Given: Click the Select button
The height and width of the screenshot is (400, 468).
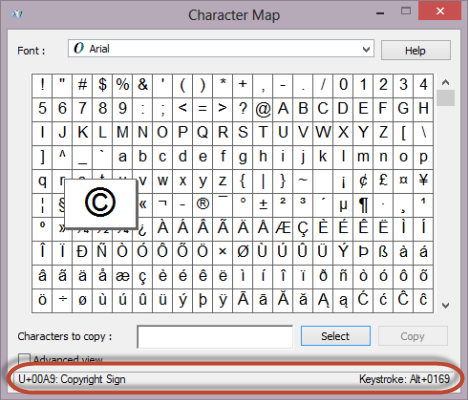Looking at the screenshot, I should click(x=335, y=336).
